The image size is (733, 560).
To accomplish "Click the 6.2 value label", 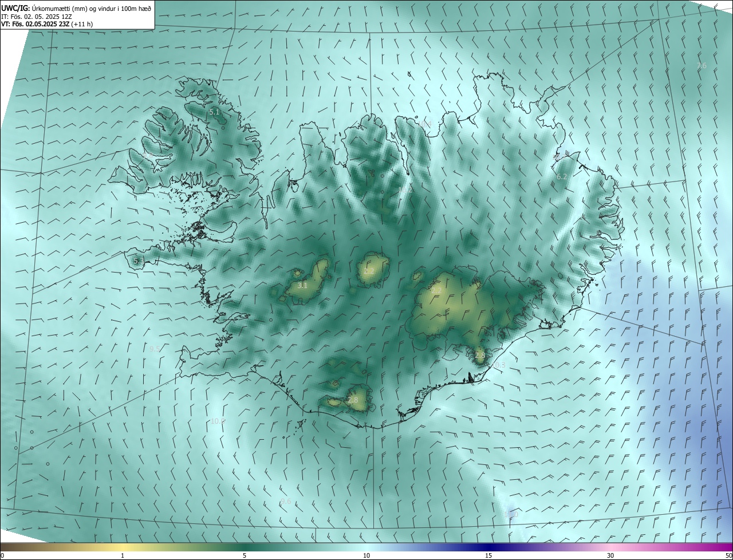I will (x=562, y=177).
